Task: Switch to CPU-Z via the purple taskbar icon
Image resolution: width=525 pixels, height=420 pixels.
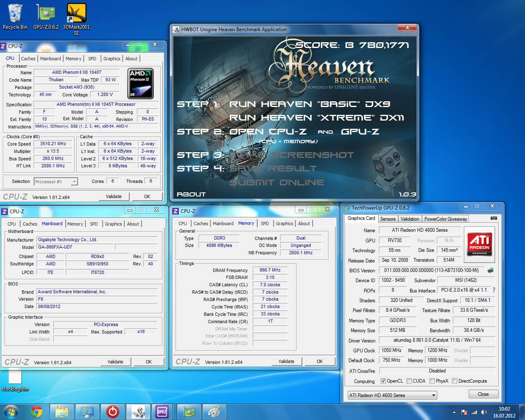Action: (x=162, y=411)
